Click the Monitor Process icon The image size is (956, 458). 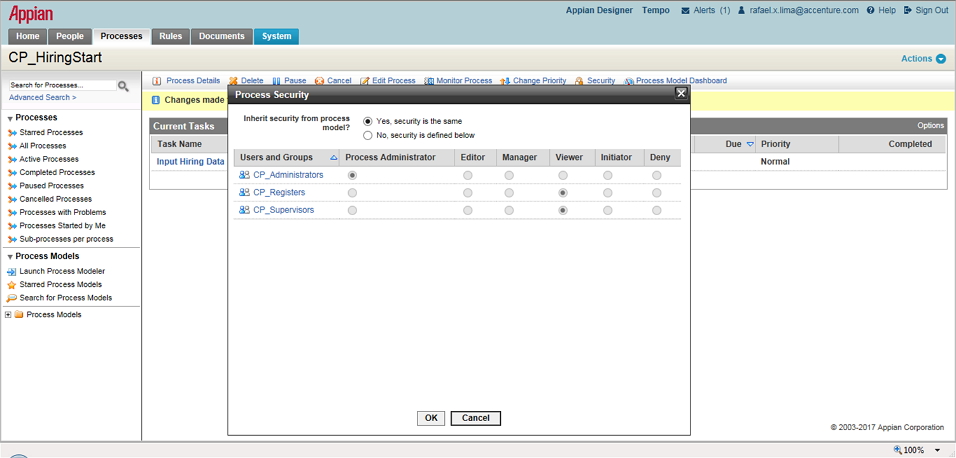coord(429,81)
